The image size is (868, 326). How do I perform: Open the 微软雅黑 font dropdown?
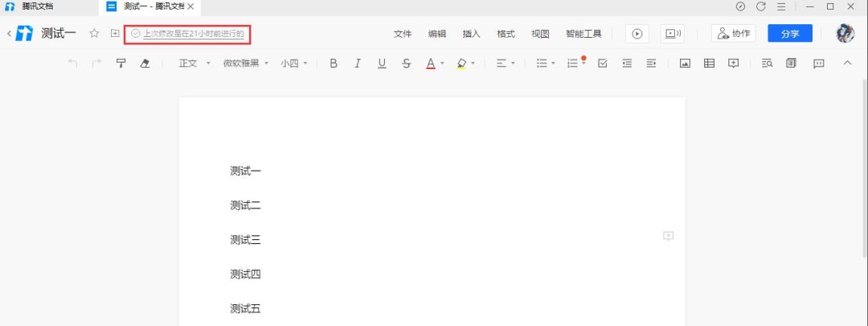(x=246, y=64)
